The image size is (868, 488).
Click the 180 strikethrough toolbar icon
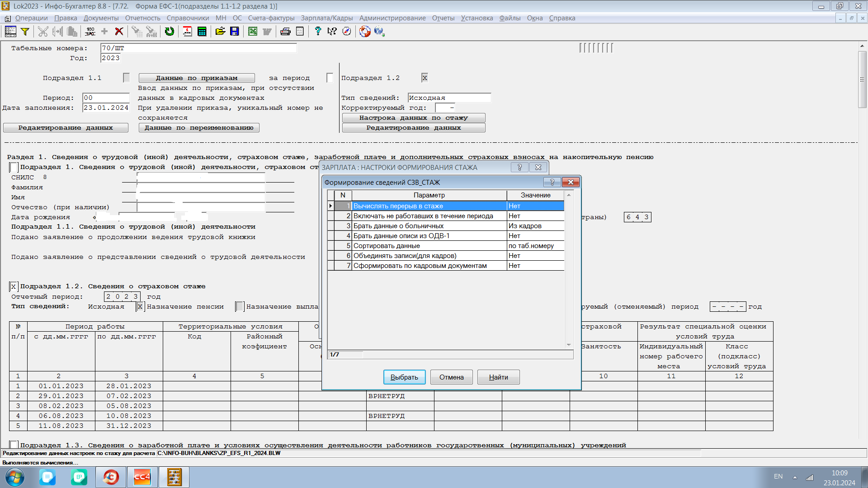[90, 31]
